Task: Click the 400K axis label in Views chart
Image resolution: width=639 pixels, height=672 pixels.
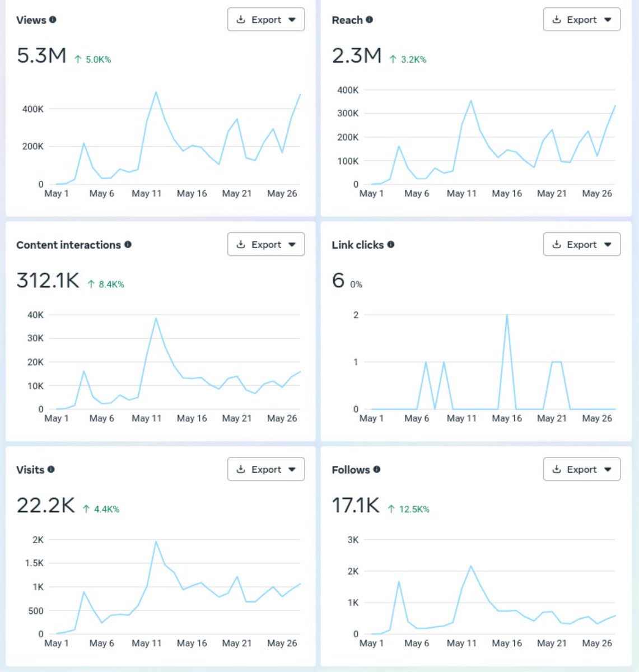Action: [33, 109]
